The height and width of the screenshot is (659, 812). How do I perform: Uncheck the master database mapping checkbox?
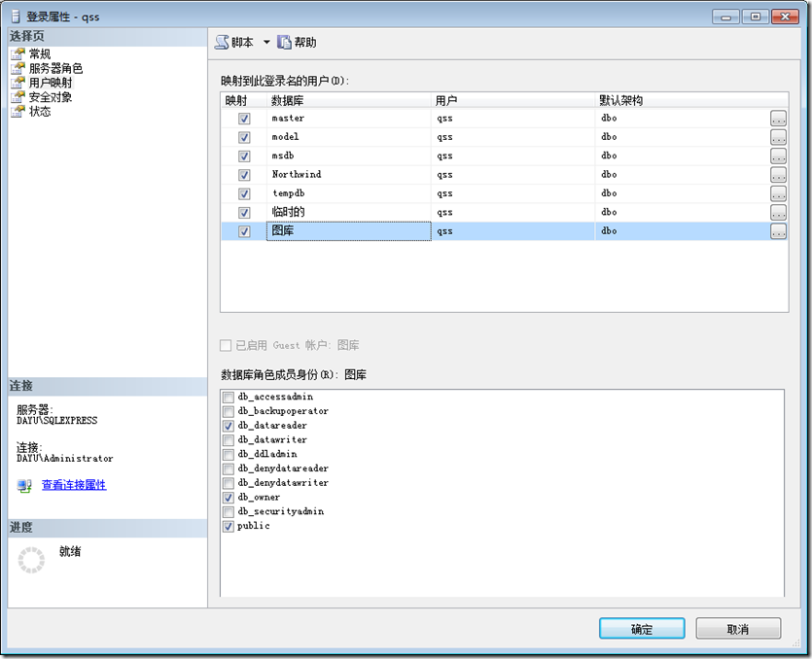(x=244, y=119)
